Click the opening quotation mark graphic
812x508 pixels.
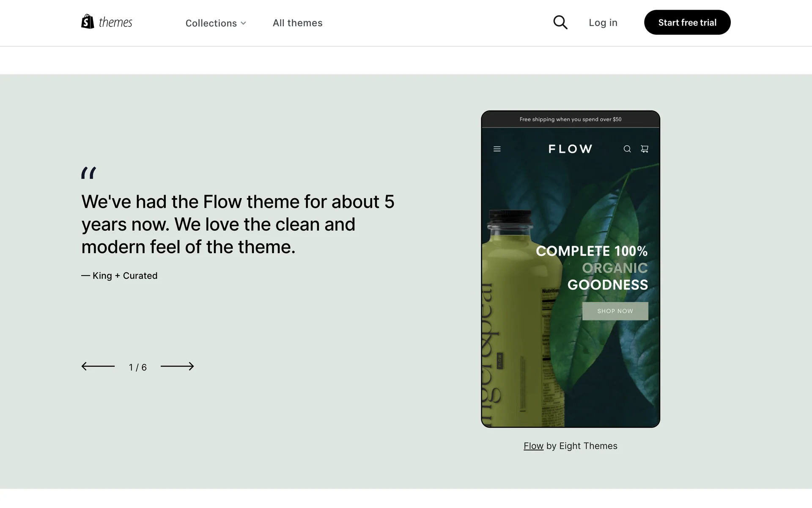pyautogui.click(x=89, y=173)
